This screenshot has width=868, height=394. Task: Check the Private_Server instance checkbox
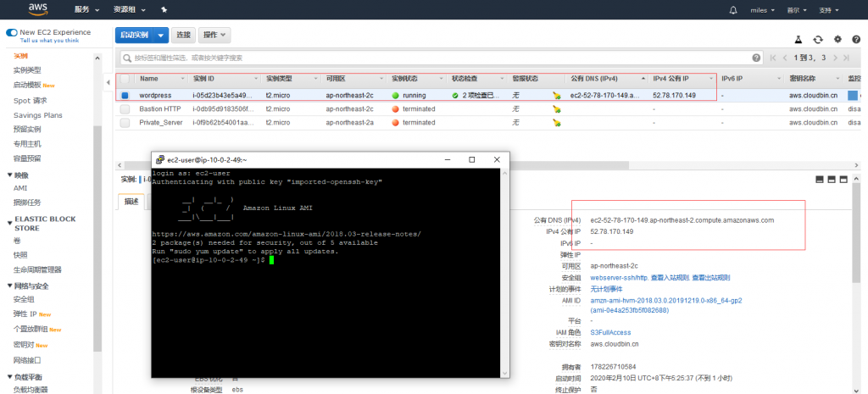(x=125, y=123)
